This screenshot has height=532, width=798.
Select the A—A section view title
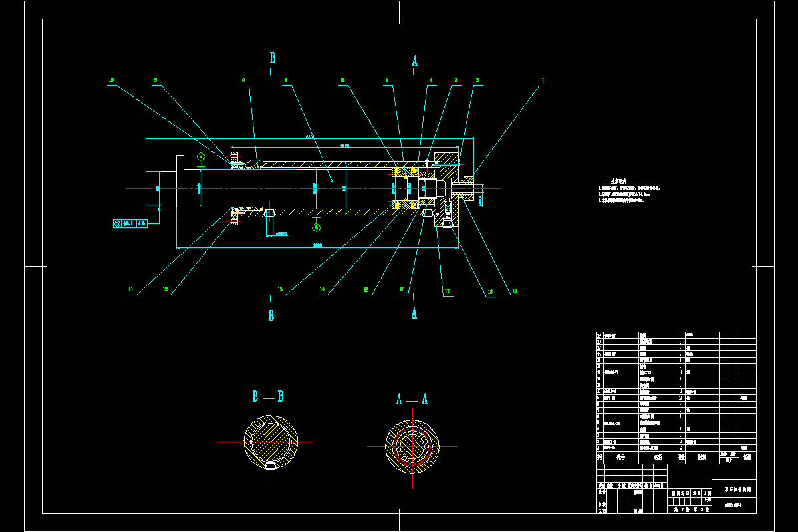point(412,399)
